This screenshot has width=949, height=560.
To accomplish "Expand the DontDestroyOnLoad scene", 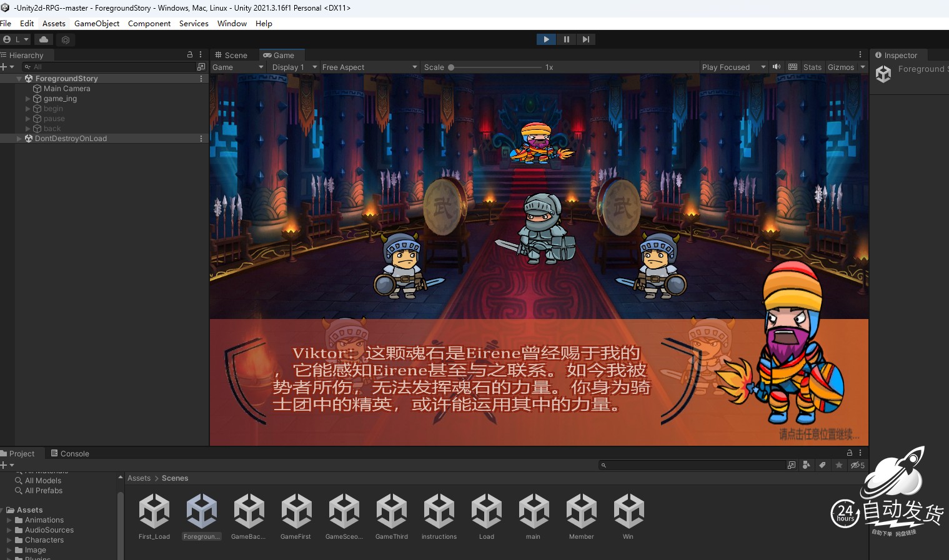I will pyautogui.click(x=19, y=139).
